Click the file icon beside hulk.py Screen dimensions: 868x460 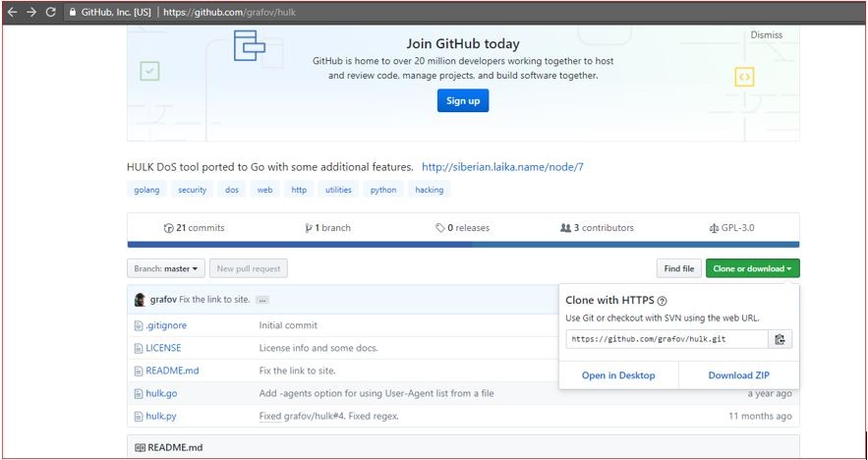pos(139,417)
